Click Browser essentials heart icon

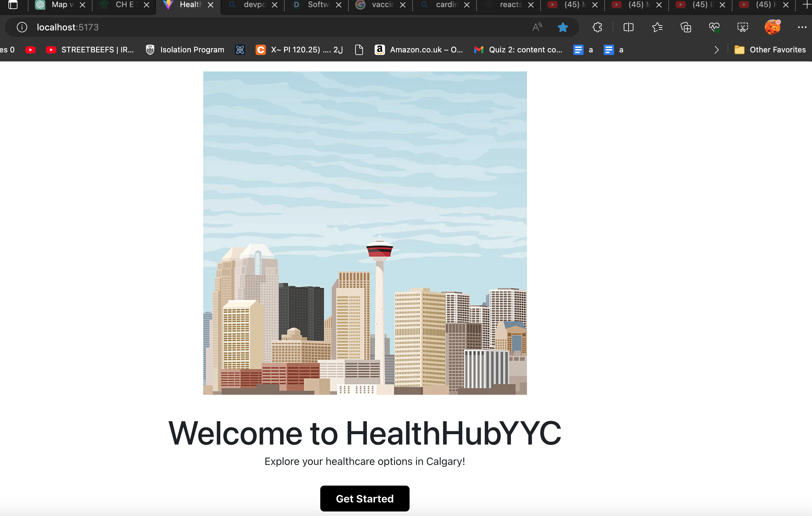point(714,27)
